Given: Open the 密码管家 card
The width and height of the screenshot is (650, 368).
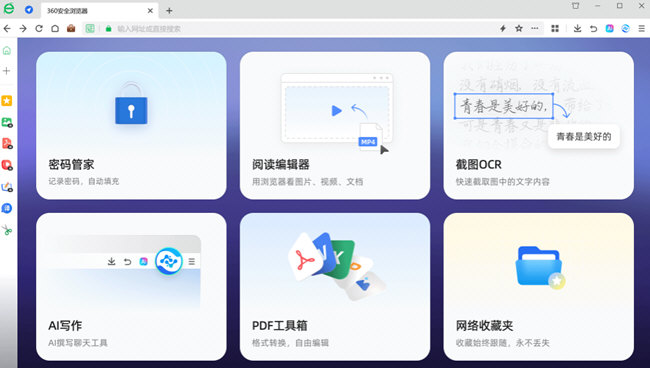Looking at the screenshot, I should click(x=131, y=126).
